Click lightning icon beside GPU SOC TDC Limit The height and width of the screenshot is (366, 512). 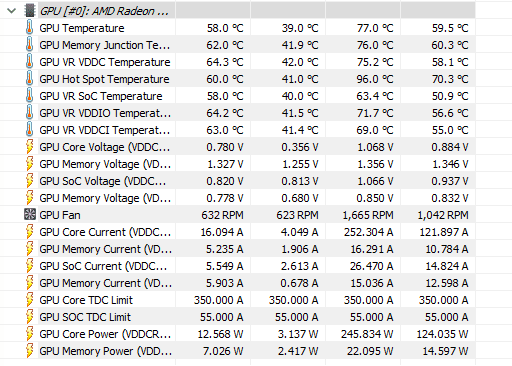tap(30, 317)
